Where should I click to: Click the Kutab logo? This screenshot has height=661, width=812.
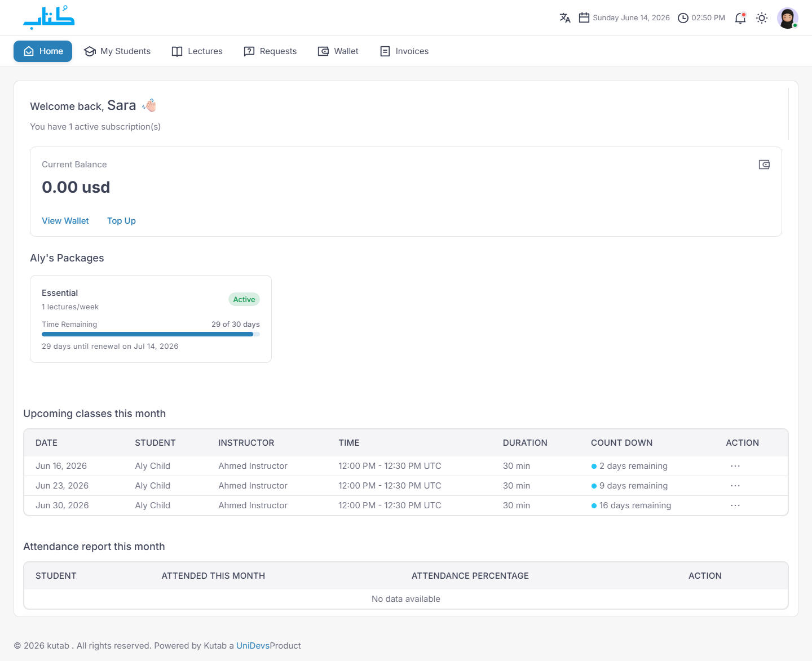49,17
